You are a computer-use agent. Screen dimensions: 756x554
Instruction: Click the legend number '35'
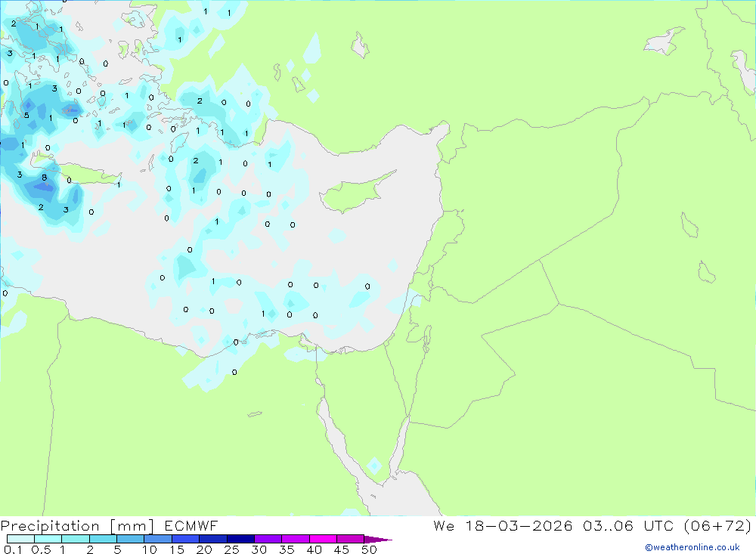287,549
